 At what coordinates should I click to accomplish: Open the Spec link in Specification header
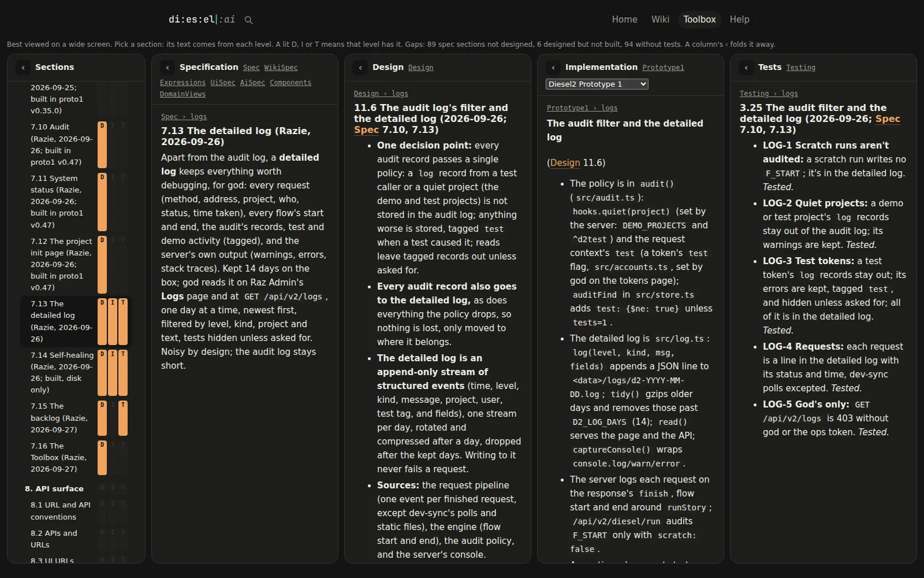click(251, 68)
